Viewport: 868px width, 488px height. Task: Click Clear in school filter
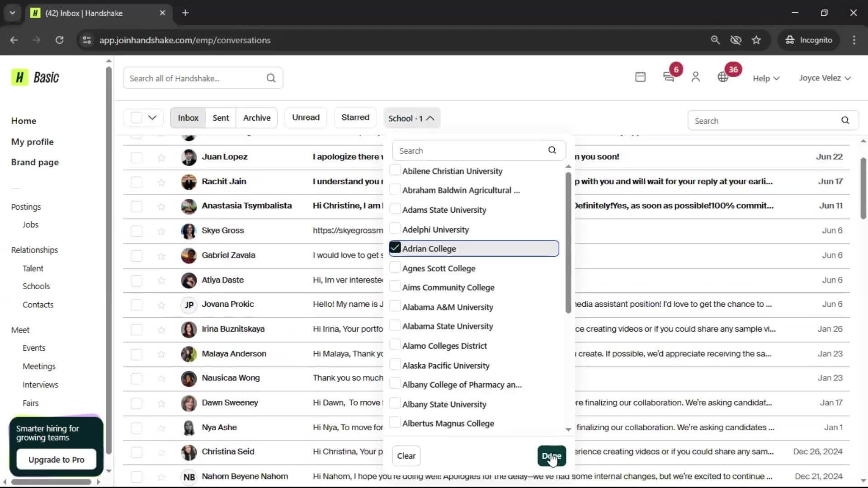tap(406, 456)
